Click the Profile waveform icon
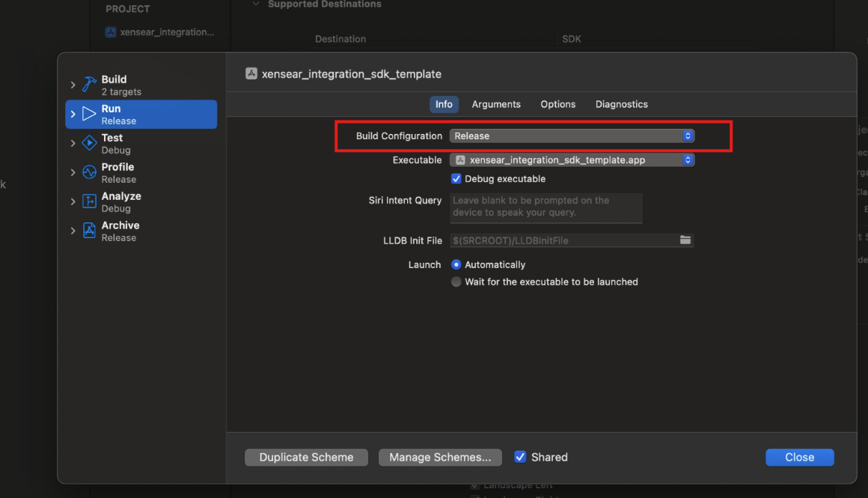This screenshot has height=498, width=868. (x=89, y=172)
